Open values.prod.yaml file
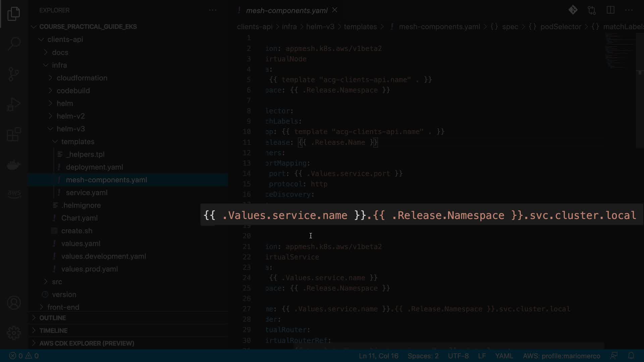644x362 pixels. [89, 269]
